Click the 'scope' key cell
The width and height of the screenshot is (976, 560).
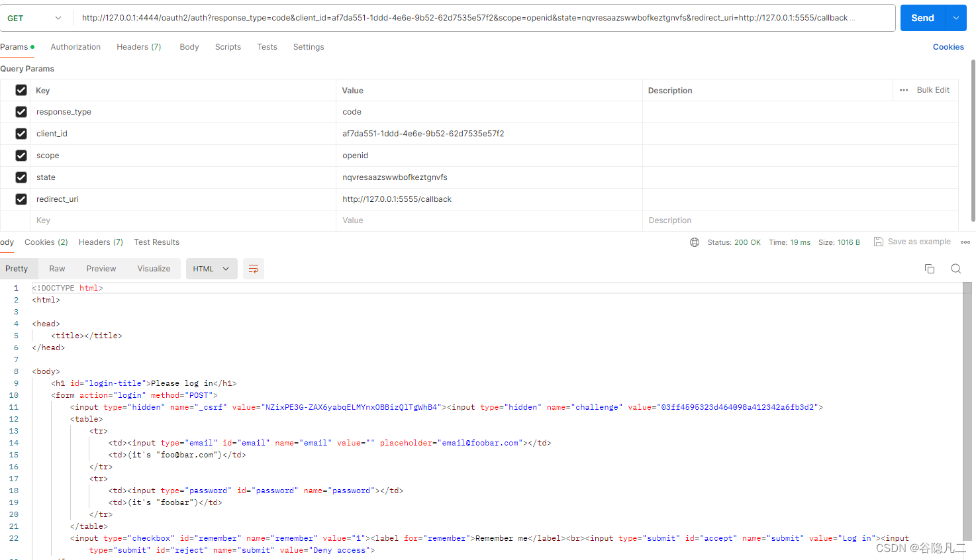pyautogui.click(x=183, y=156)
